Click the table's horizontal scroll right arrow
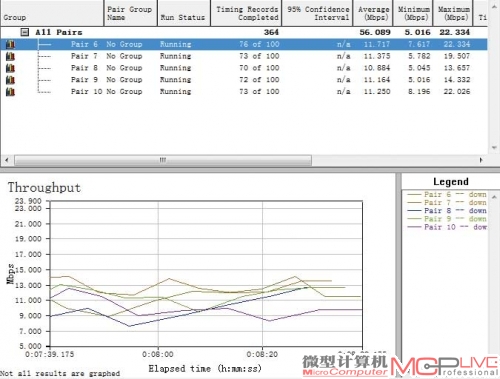The height and width of the screenshot is (379, 500). (481, 160)
